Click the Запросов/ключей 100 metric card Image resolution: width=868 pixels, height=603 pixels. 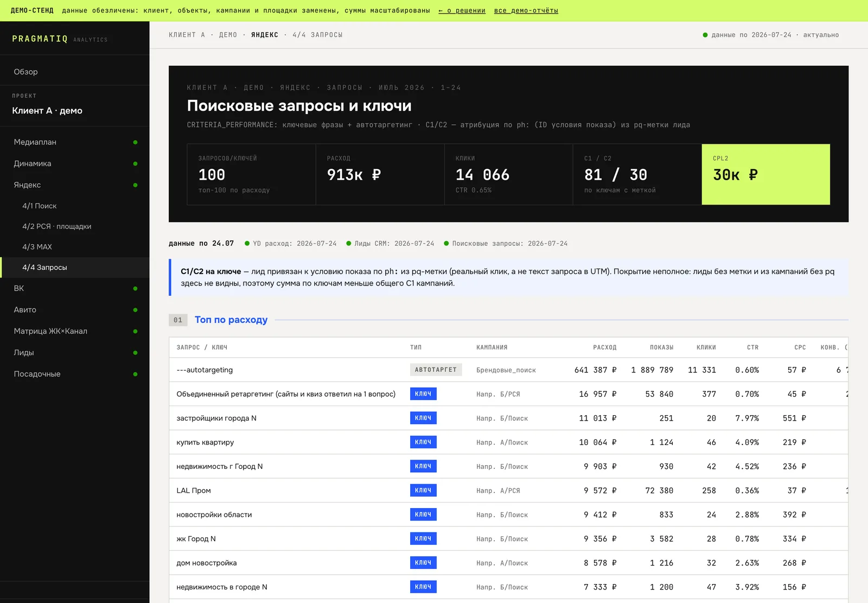point(251,174)
